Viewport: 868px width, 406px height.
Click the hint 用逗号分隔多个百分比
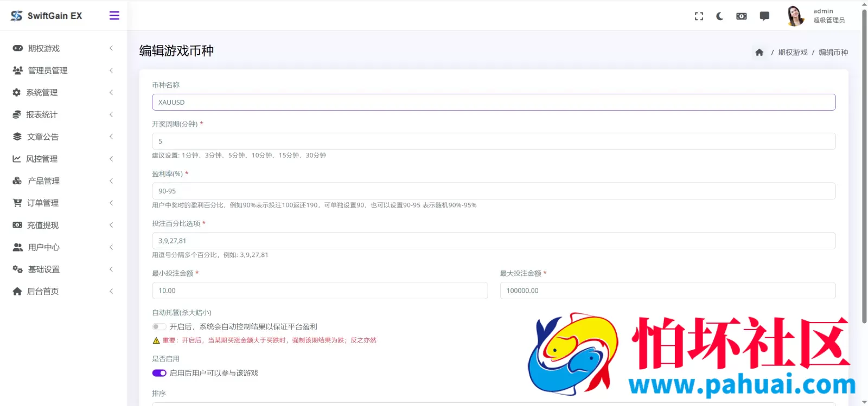pyautogui.click(x=210, y=255)
